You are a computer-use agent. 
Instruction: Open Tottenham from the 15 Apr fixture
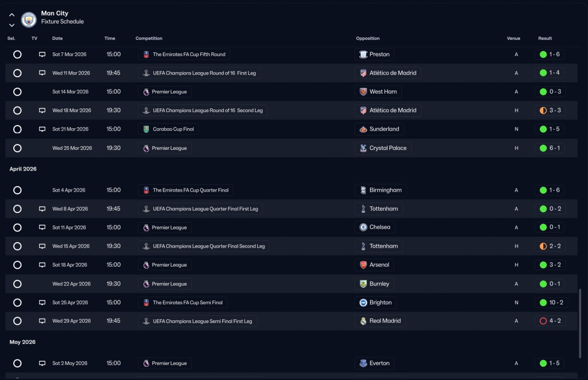[379, 246]
